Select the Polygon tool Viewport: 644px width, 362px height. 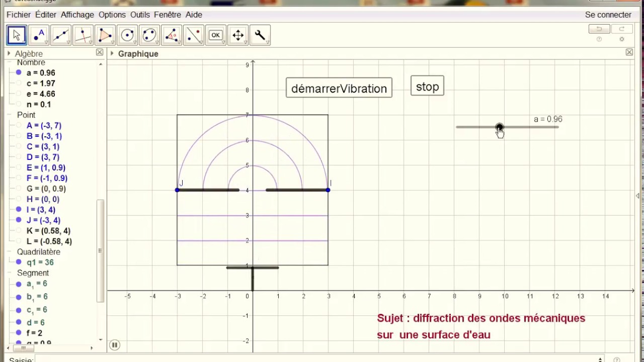pos(105,35)
